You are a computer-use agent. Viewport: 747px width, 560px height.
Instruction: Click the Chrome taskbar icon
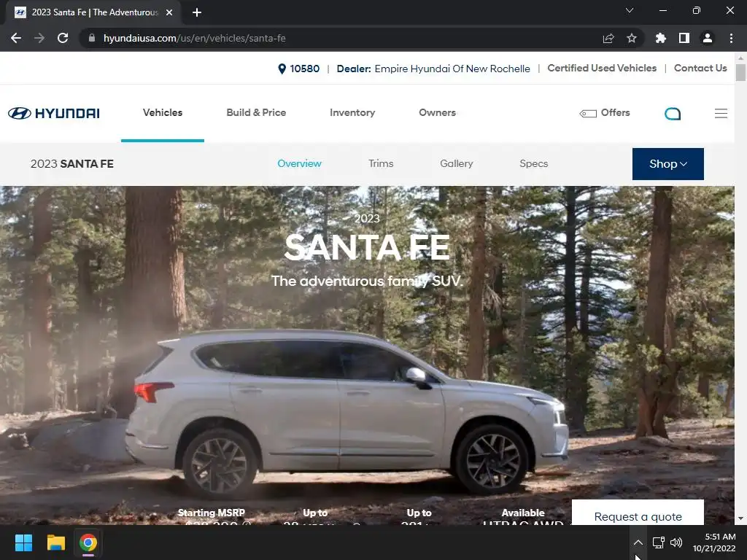pyautogui.click(x=88, y=542)
